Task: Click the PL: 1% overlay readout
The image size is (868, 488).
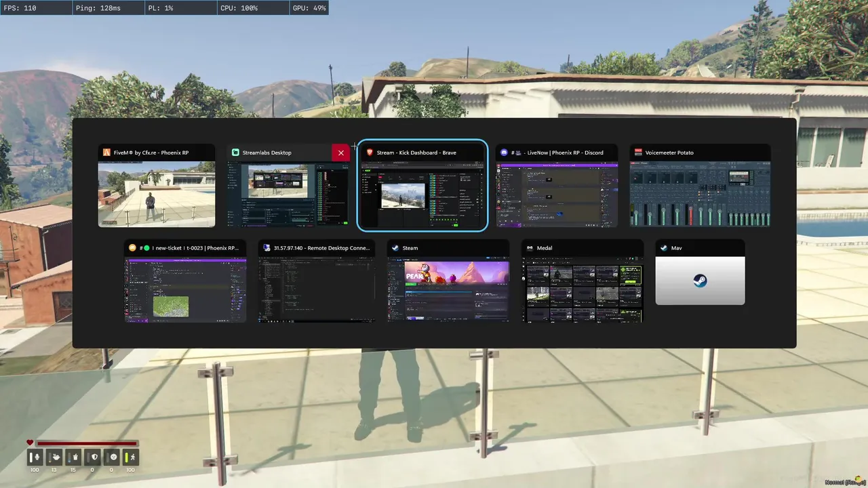Action: (161, 8)
